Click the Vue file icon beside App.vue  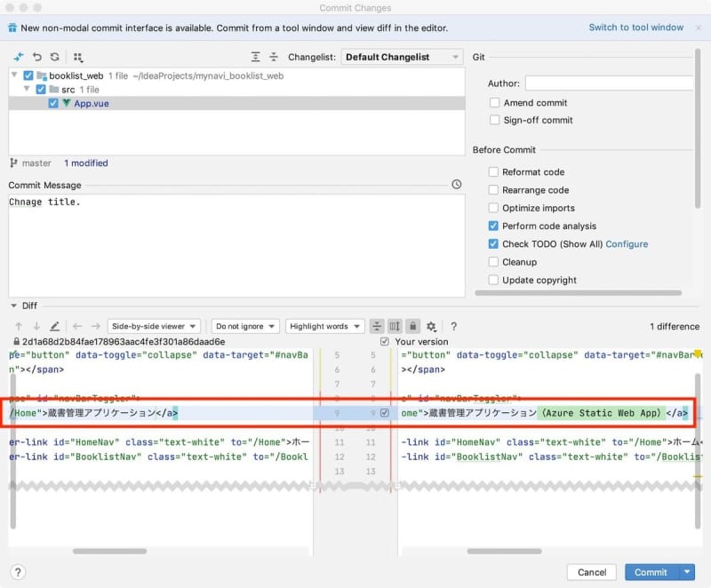tap(66, 103)
